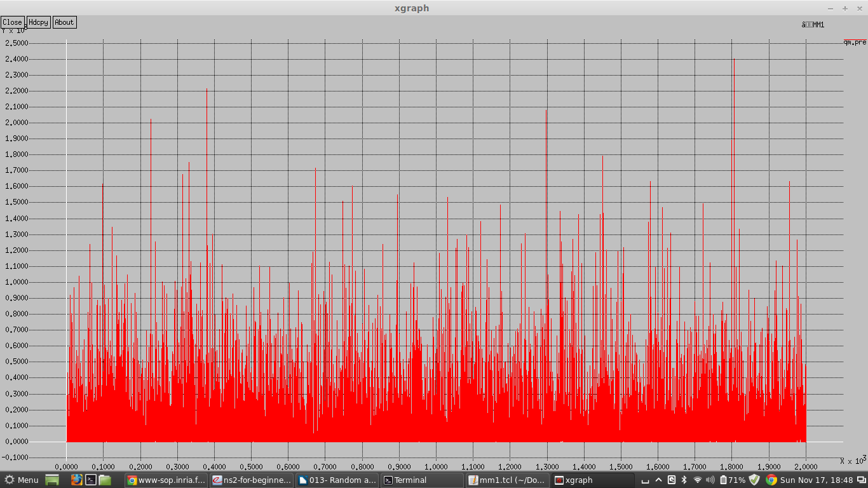Image resolution: width=868 pixels, height=488 pixels.
Task: Click the Hdcpy button
Action: coord(38,22)
